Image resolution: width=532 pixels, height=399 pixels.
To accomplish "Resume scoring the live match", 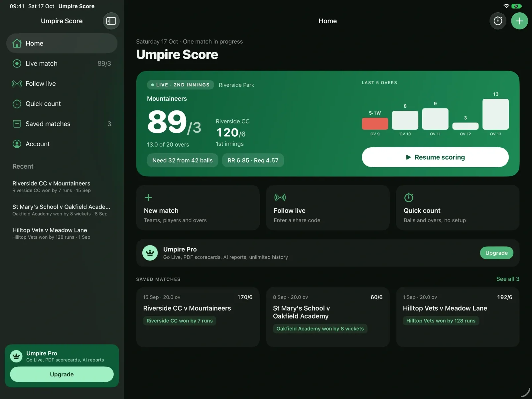I will tap(435, 157).
